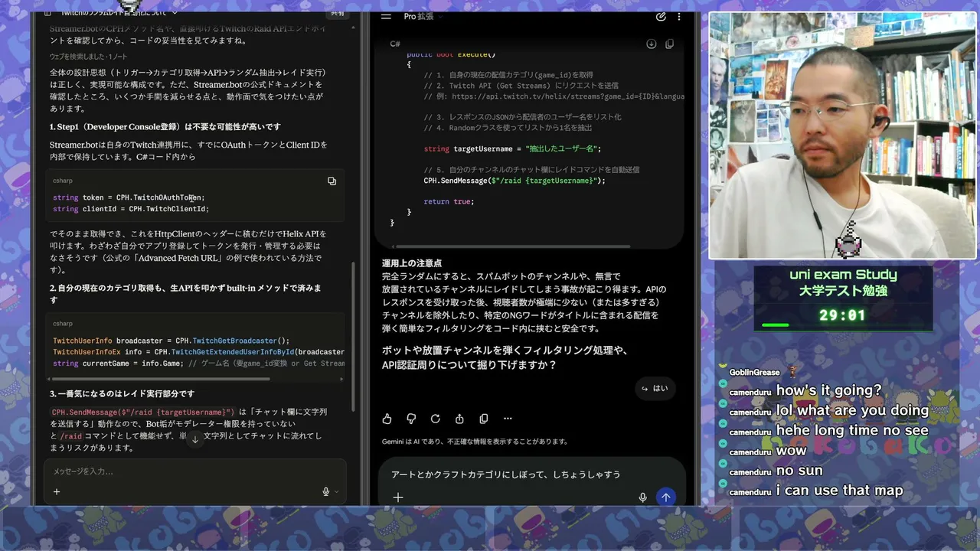Click the plus icon in the left chat input
This screenshot has width=980, height=551.
[57, 491]
